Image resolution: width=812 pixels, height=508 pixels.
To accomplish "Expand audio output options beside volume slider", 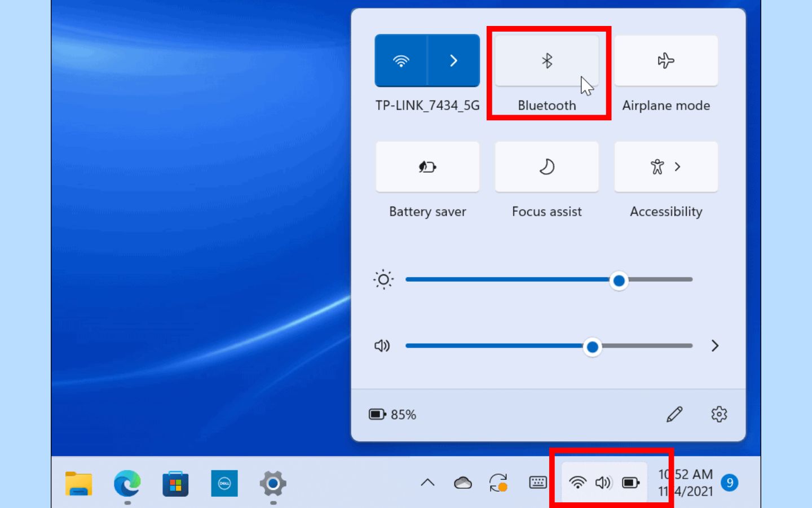I will coord(714,346).
